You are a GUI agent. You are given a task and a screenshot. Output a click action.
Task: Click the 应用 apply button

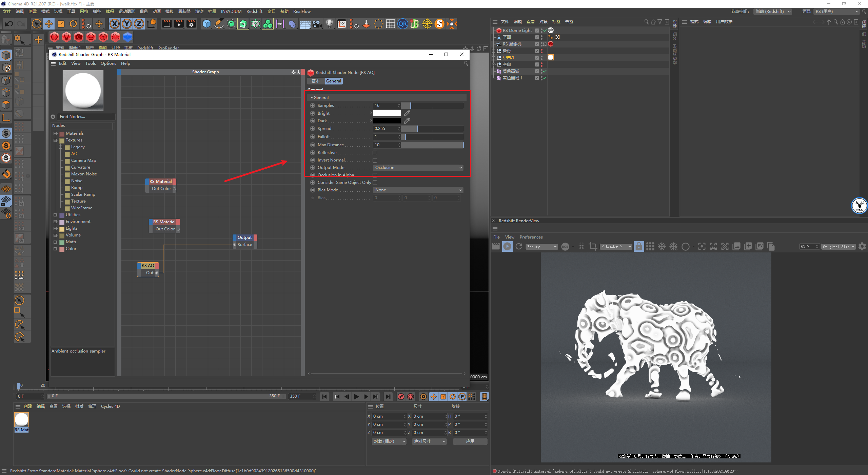470,441
